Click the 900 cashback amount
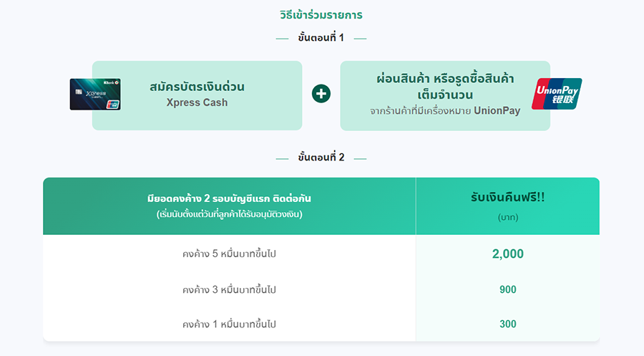Screen dimensions: 644x356 508,289
